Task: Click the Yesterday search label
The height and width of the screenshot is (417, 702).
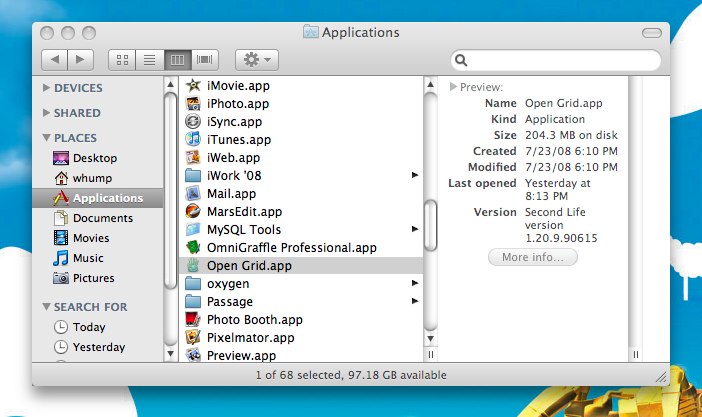Action: [x=99, y=347]
